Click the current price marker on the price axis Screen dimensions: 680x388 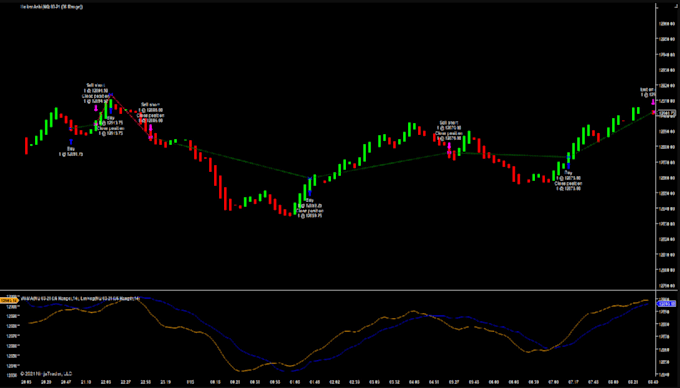coord(667,114)
